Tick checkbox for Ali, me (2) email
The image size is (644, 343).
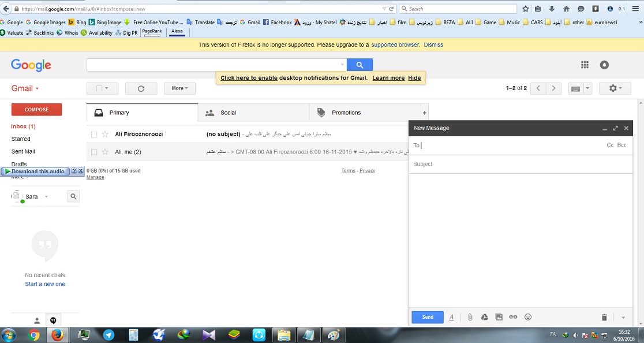pyautogui.click(x=94, y=152)
